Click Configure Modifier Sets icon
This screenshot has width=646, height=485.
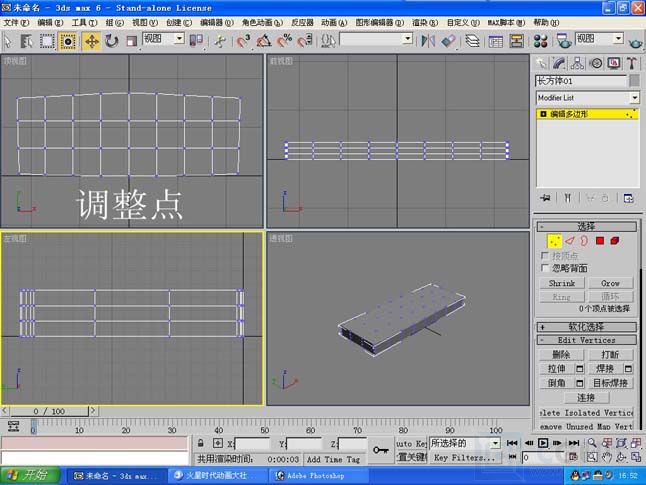628,198
